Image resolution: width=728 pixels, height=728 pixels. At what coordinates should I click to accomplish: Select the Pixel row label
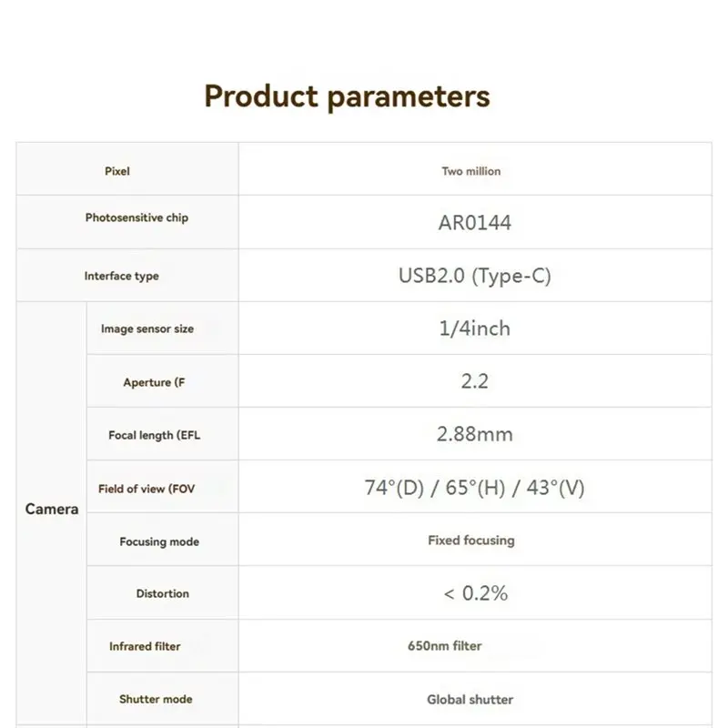117,171
